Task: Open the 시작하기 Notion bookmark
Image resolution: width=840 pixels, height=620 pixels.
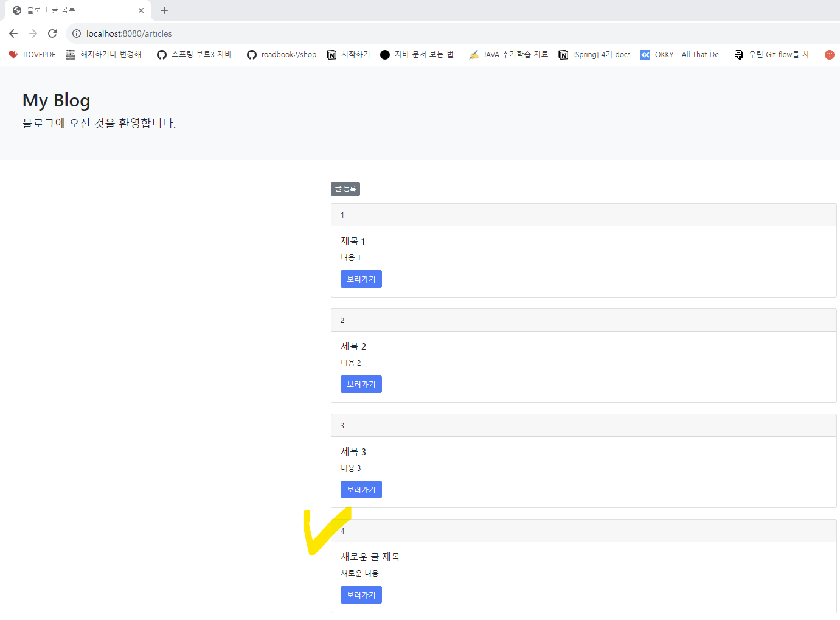Action: click(349, 54)
